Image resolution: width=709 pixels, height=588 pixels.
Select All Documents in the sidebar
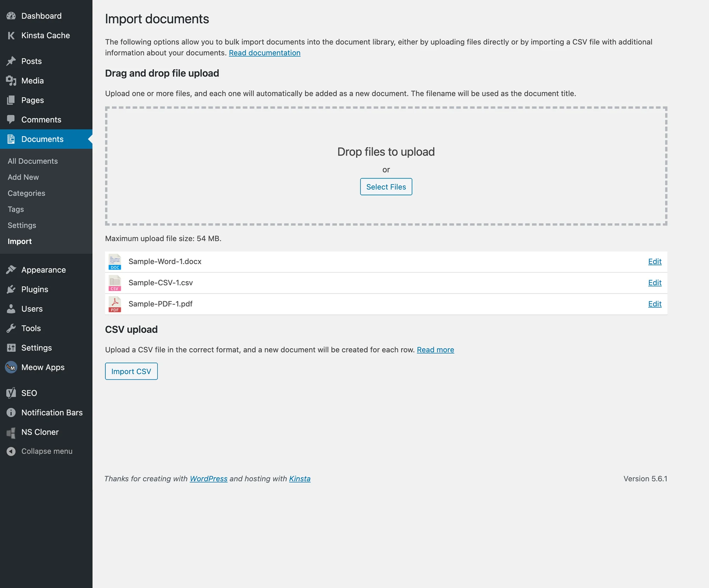point(32,161)
